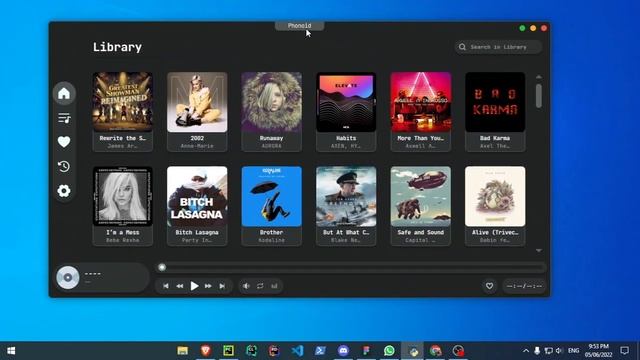Open the Home page in sidebar

pyautogui.click(x=64, y=93)
